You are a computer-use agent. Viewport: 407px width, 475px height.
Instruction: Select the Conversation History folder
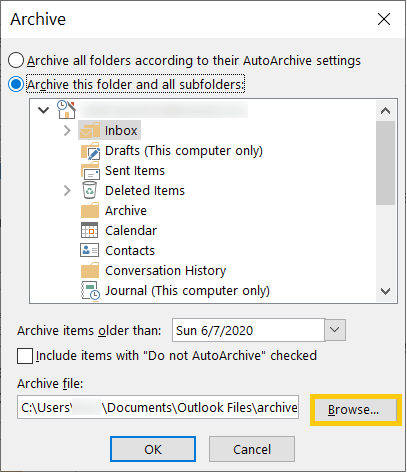tap(165, 271)
